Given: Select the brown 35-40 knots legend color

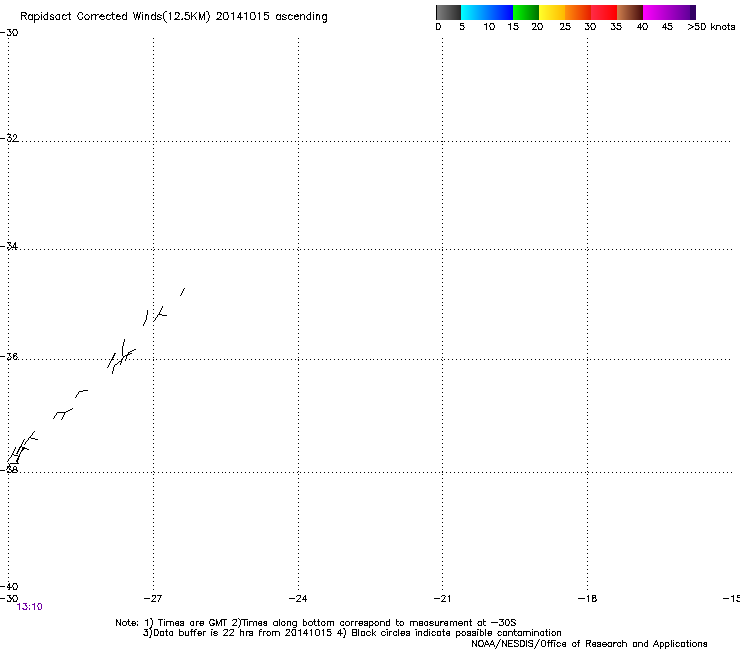Looking at the screenshot, I should tap(630, 12).
